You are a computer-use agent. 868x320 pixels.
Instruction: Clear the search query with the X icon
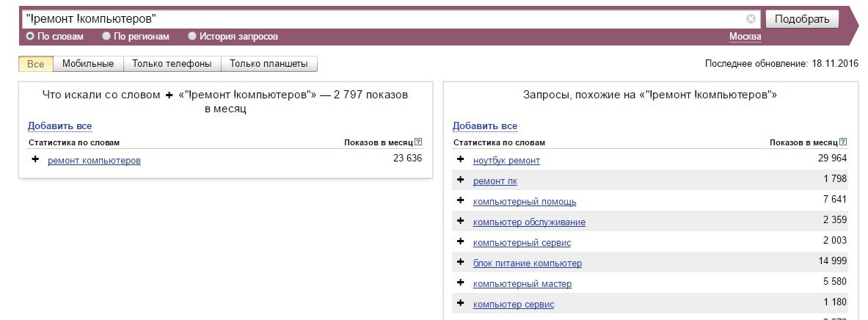tap(751, 19)
